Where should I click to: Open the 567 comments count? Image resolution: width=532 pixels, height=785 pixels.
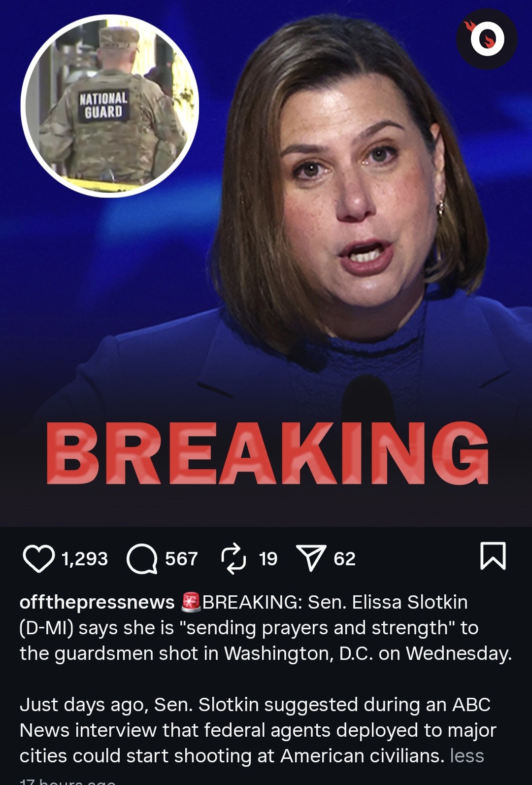tap(181, 559)
